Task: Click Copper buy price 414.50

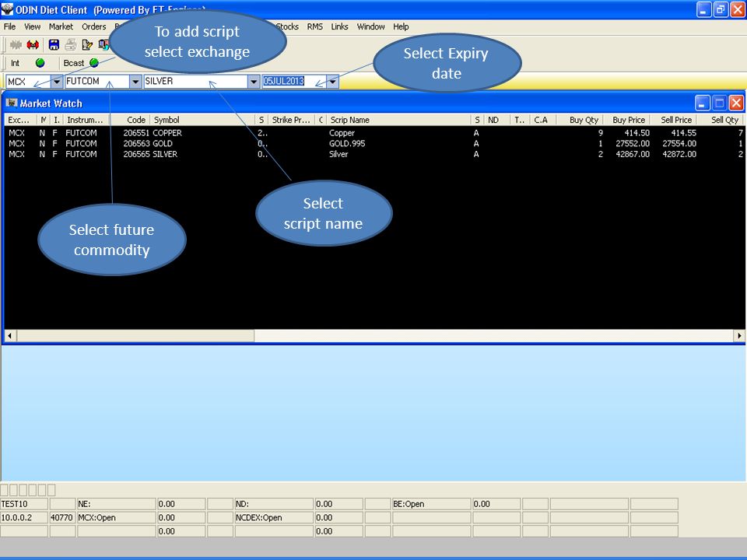Action: coord(637,133)
